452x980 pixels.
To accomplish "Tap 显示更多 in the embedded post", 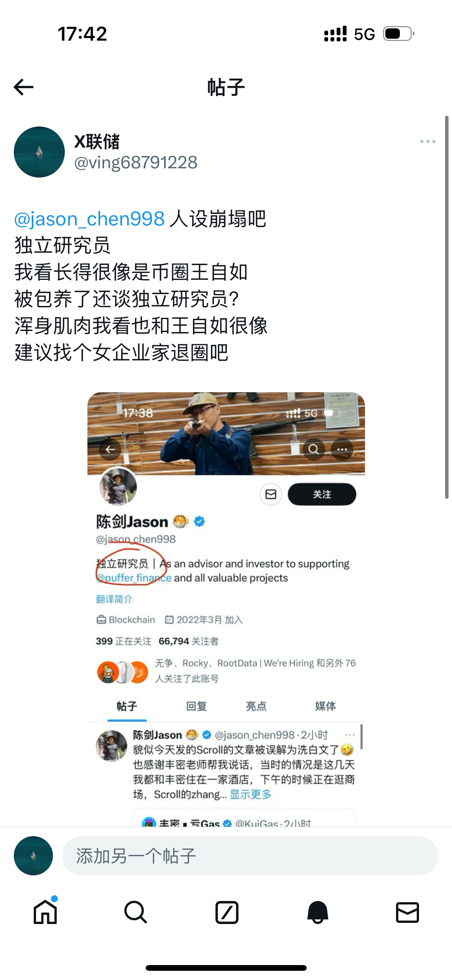I will (250, 794).
